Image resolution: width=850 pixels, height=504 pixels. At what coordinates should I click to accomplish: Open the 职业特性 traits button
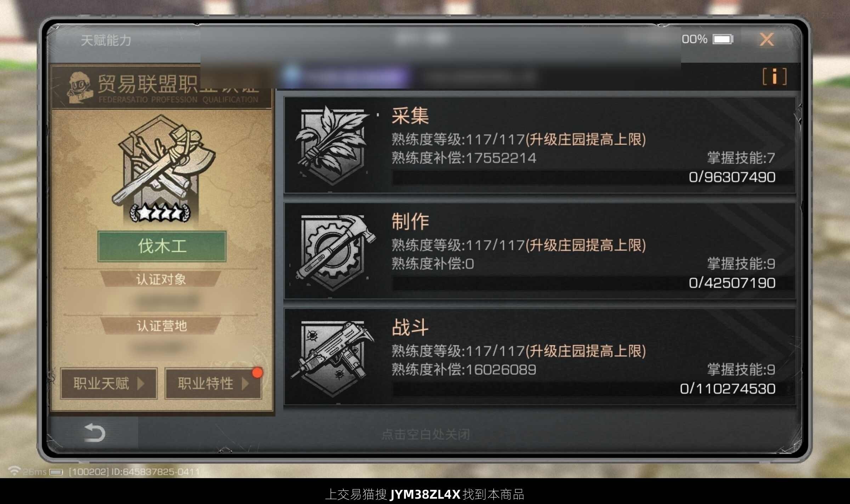213,384
